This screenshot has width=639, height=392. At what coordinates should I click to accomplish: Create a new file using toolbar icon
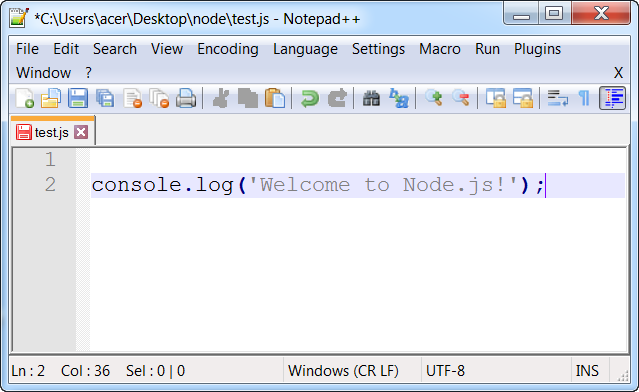[24, 98]
